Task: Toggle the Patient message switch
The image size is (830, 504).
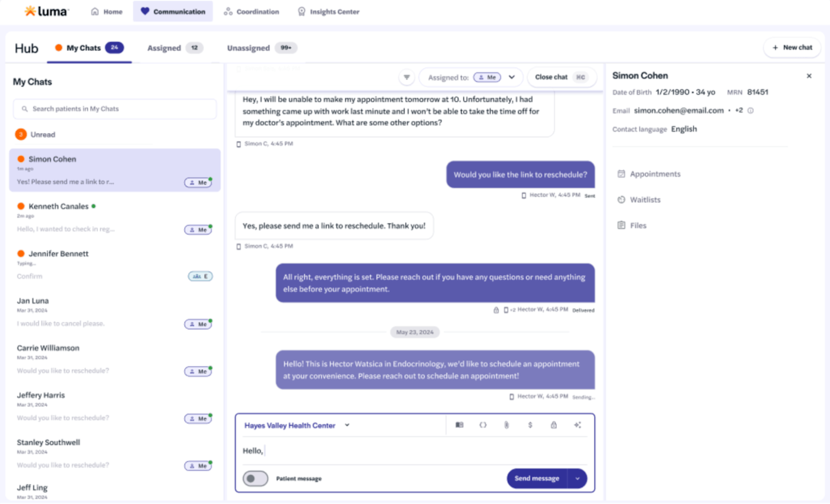Action: pyautogui.click(x=256, y=478)
